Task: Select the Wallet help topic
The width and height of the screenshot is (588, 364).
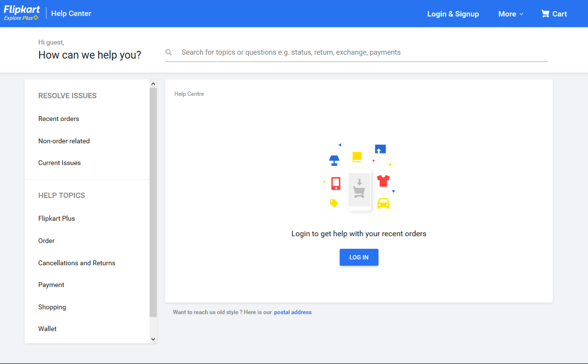Action: (47, 329)
